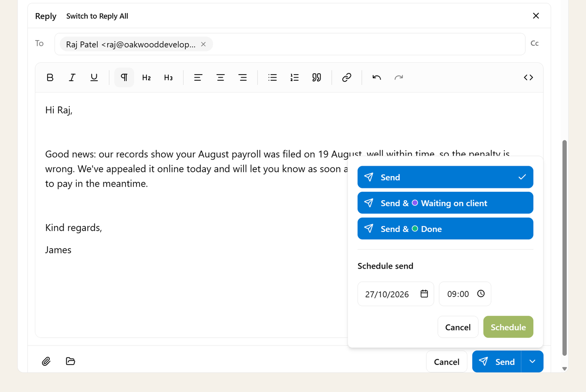Insert a bulleted list
586x392 pixels.
click(273, 78)
